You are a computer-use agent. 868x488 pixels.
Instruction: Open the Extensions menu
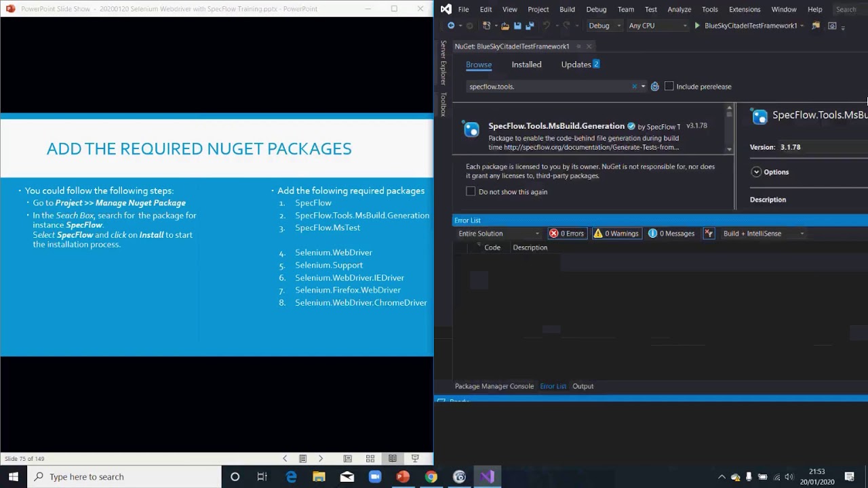tap(745, 9)
